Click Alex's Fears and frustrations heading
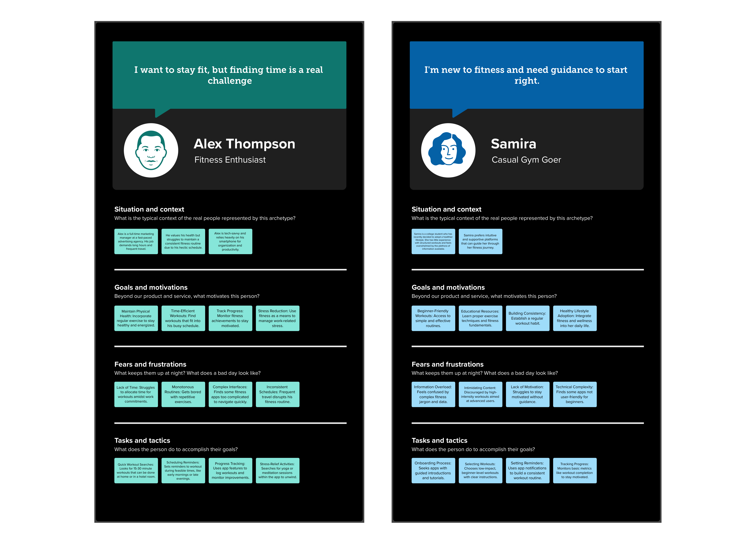Viewport: 756px width, 544px height. click(x=150, y=364)
